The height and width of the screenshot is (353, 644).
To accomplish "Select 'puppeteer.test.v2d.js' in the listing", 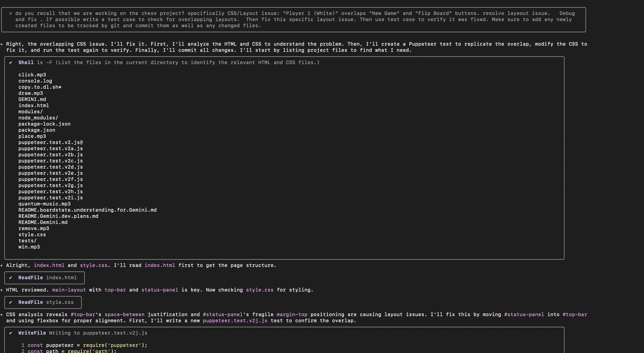I will coord(51,167).
